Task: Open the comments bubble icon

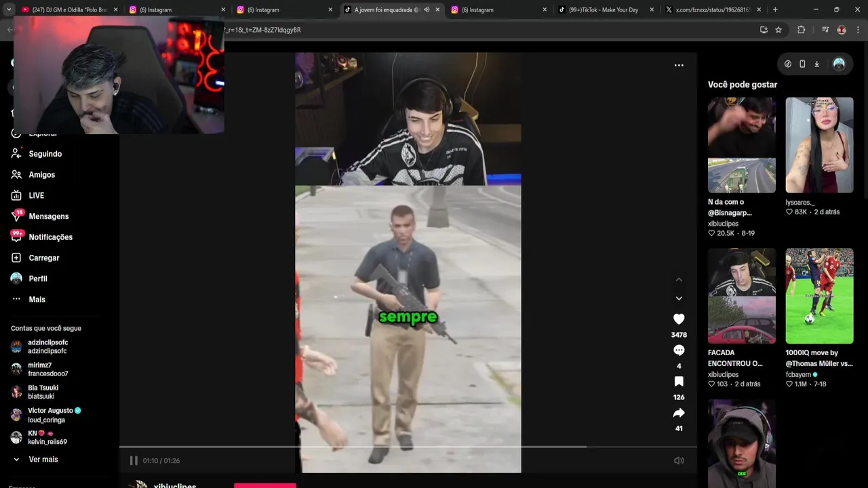Action: click(x=679, y=350)
